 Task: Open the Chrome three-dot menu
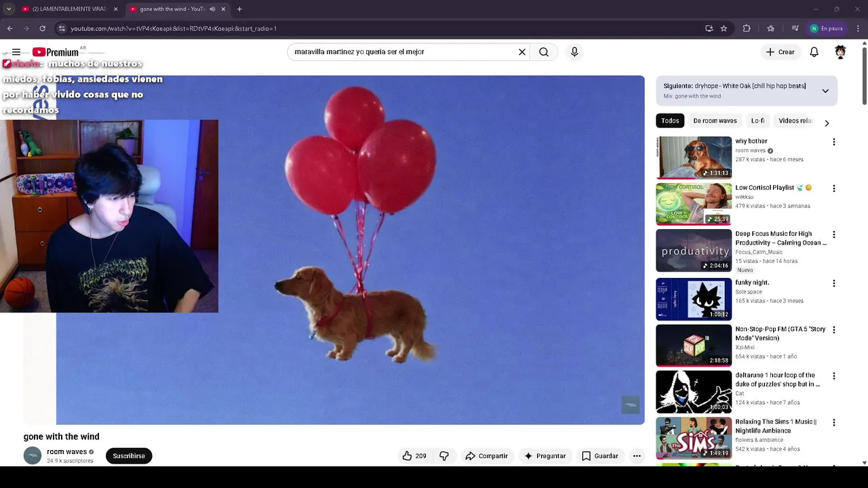coord(859,28)
